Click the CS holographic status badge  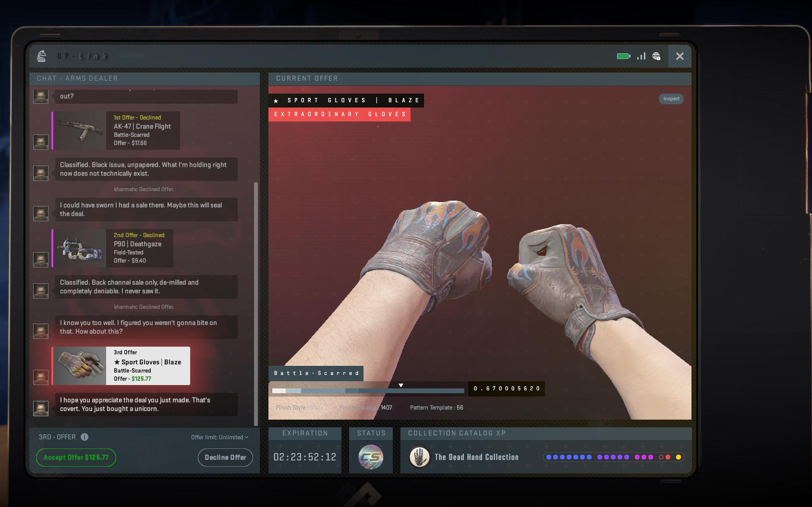[371, 457]
